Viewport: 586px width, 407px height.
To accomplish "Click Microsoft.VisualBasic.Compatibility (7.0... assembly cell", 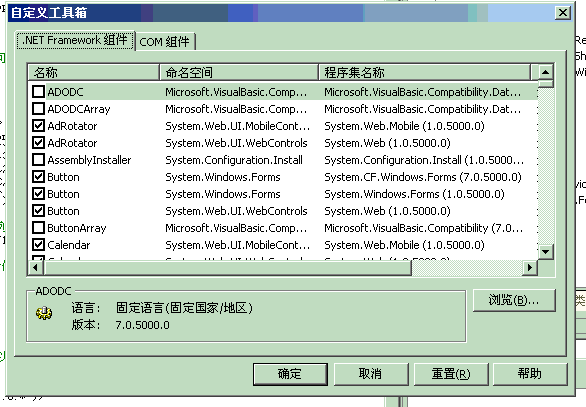I will [x=423, y=228].
